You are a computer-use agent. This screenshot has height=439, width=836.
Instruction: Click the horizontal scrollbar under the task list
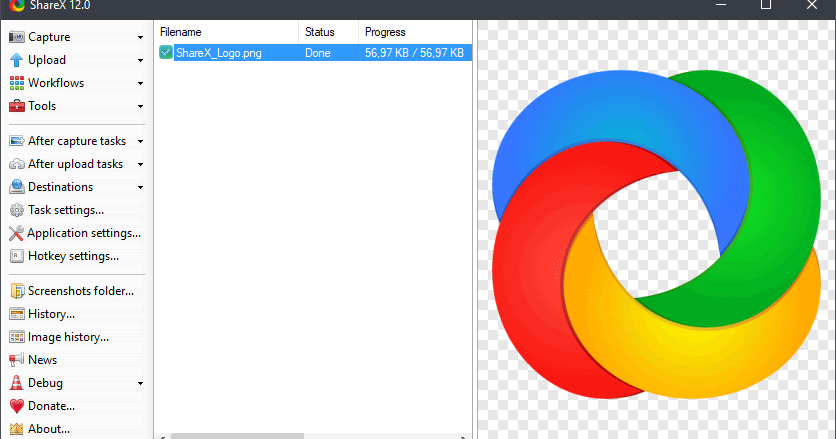237,436
